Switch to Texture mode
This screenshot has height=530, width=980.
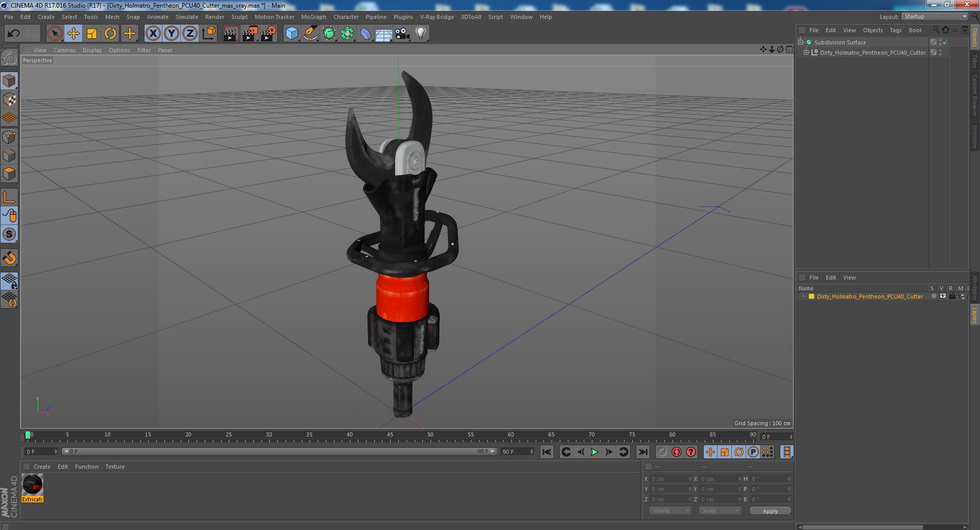(9, 100)
